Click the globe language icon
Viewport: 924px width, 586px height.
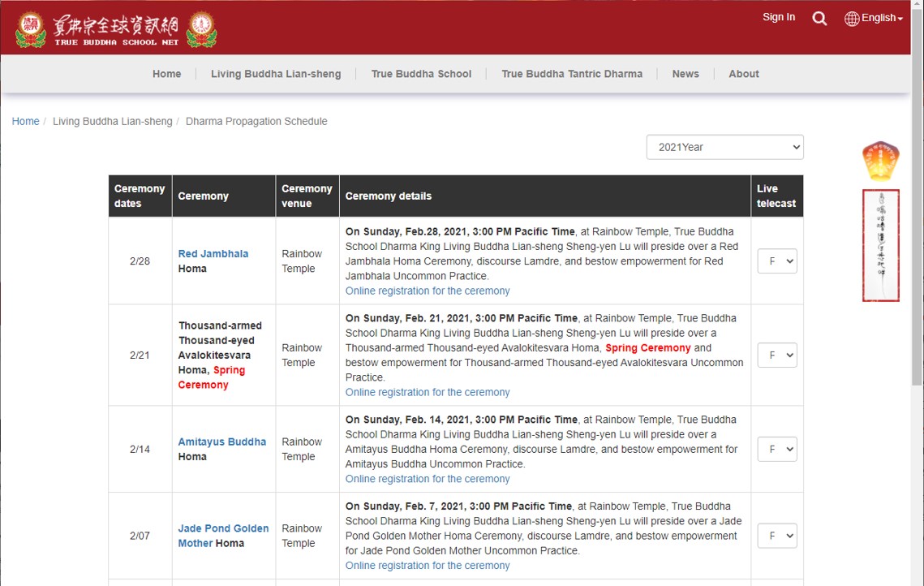pos(852,19)
